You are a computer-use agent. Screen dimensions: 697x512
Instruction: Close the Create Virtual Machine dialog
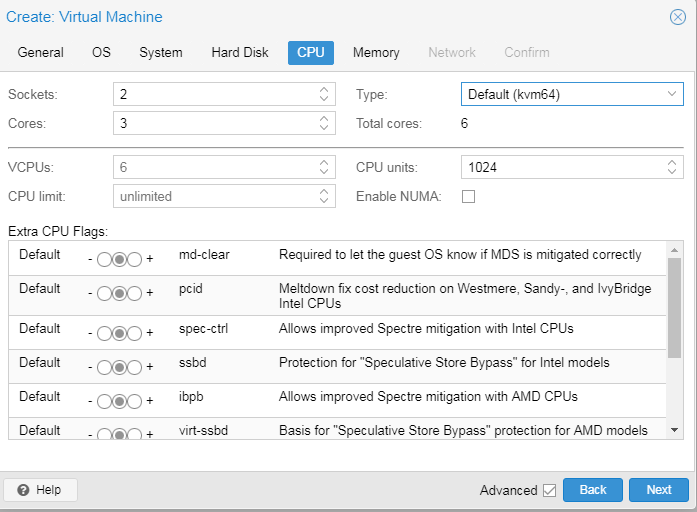point(677,17)
